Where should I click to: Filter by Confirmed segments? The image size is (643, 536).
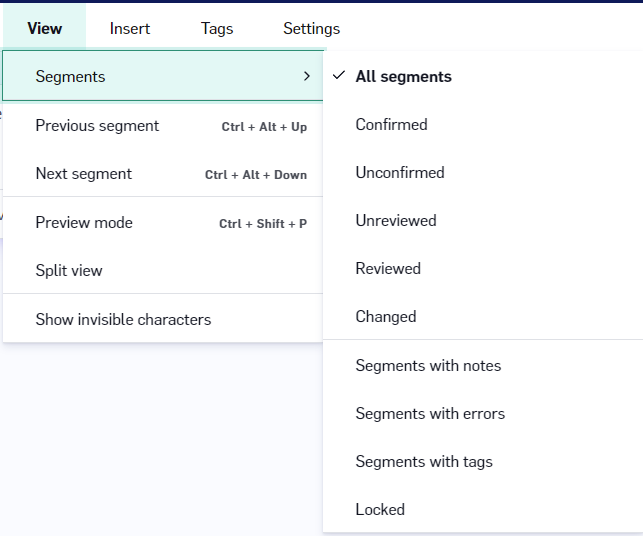(483, 124)
